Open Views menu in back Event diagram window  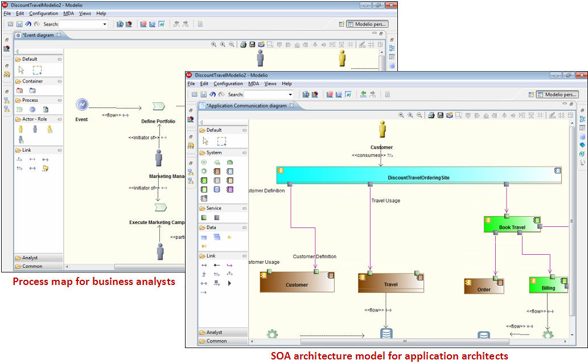[85, 14]
